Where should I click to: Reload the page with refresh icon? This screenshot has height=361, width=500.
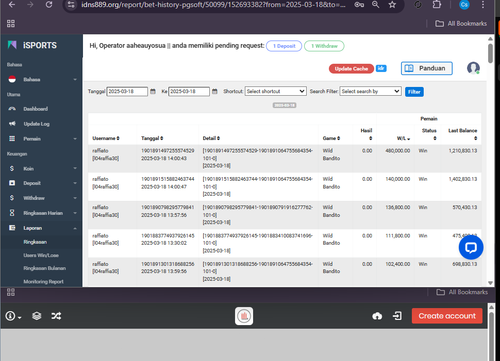coord(49,5)
